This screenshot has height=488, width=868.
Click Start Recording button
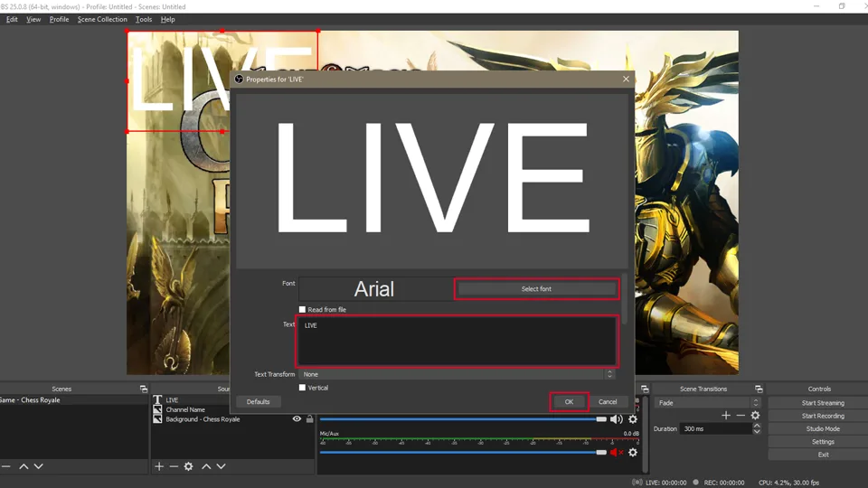coord(823,416)
